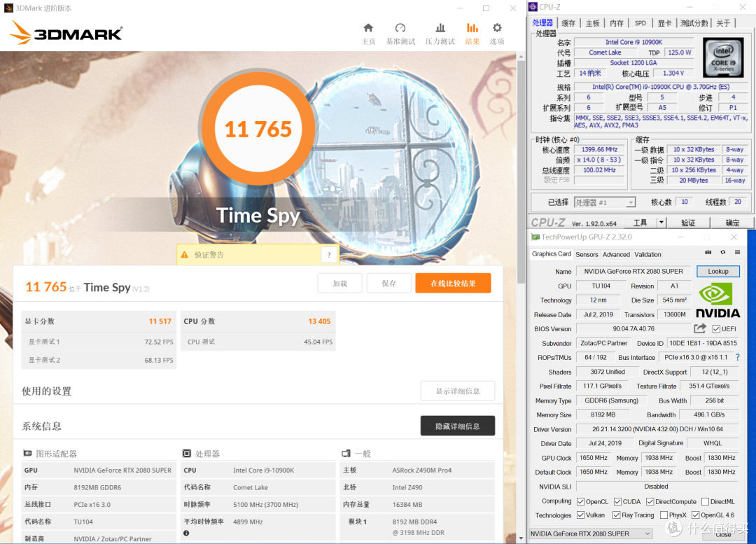
Task: Click the validation warning triangle icon
Action: tap(185, 255)
